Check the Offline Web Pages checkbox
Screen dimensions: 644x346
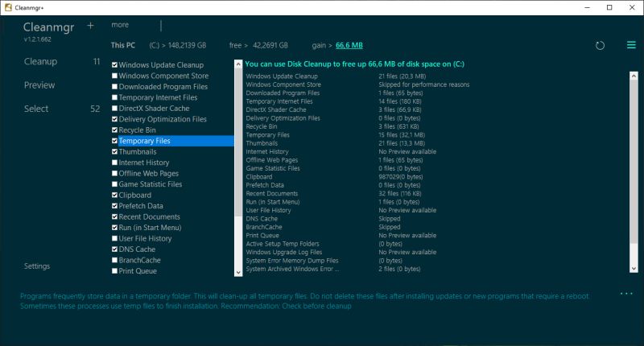(x=114, y=173)
